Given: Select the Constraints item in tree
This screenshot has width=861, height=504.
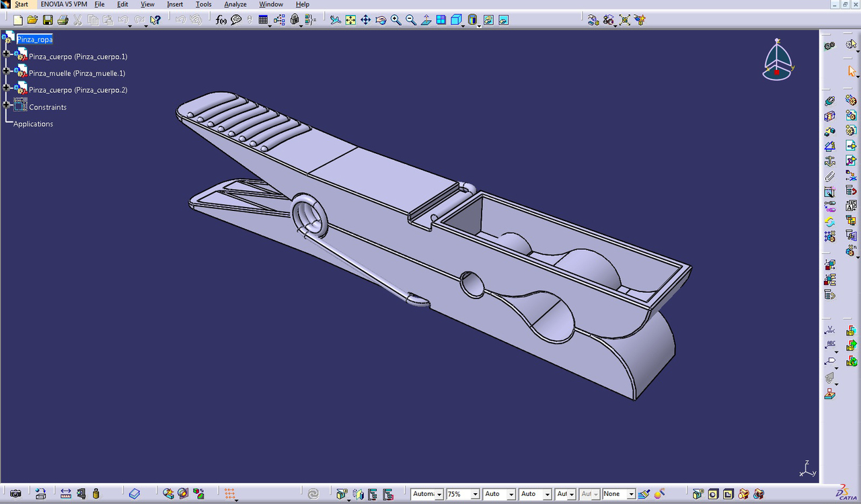Looking at the screenshot, I should click(48, 107).
